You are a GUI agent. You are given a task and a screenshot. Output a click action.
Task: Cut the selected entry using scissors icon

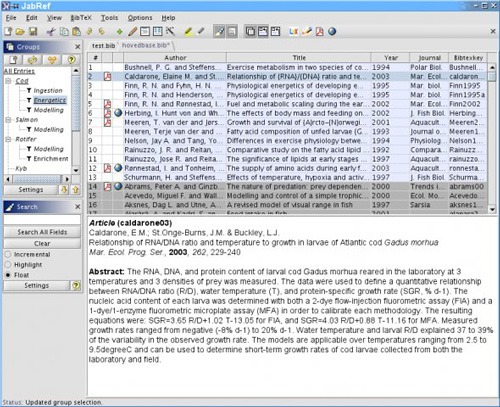51,32
